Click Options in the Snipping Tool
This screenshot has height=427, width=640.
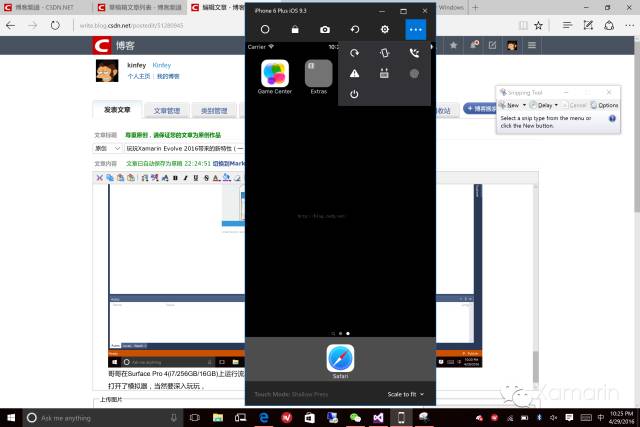pyautogui.click(x=604, y=105)
